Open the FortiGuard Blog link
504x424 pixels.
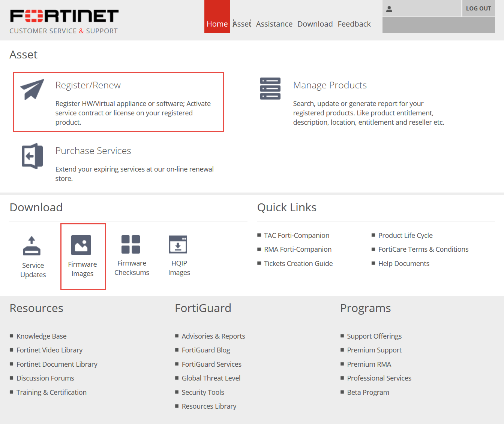pyautogui.click(x=206, y=350)
